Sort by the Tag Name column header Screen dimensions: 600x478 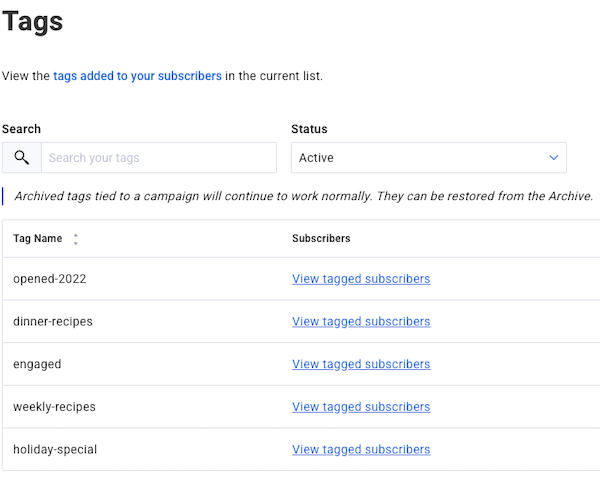(x=38, y=239)
